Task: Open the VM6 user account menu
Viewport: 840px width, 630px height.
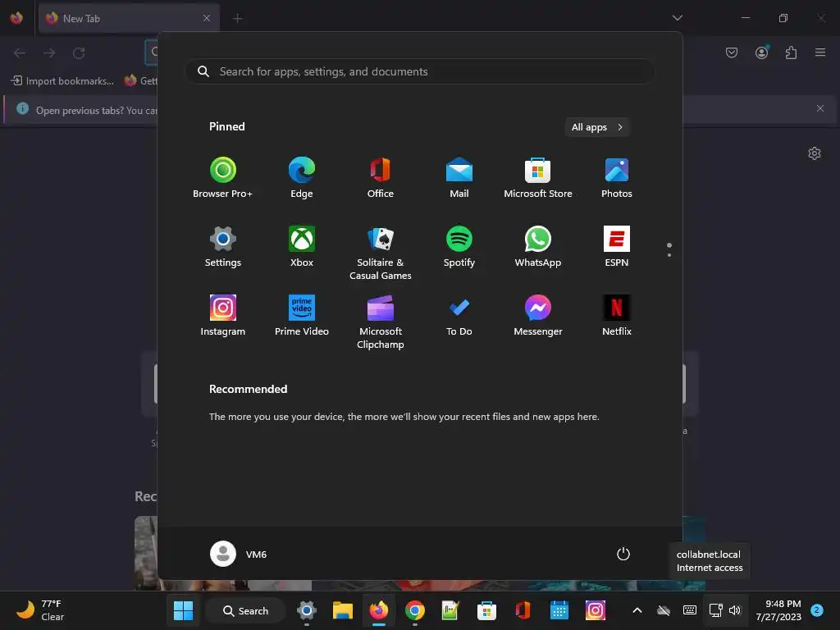Action: 239,554
